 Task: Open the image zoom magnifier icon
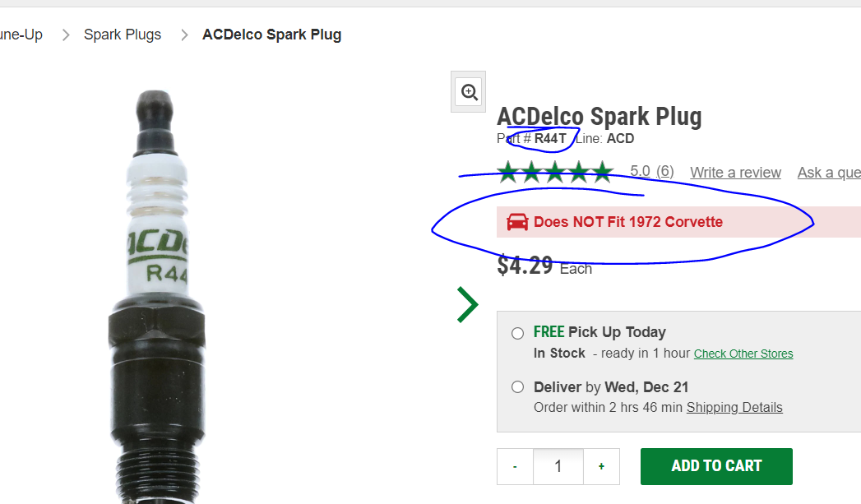(x=468, y=91)
